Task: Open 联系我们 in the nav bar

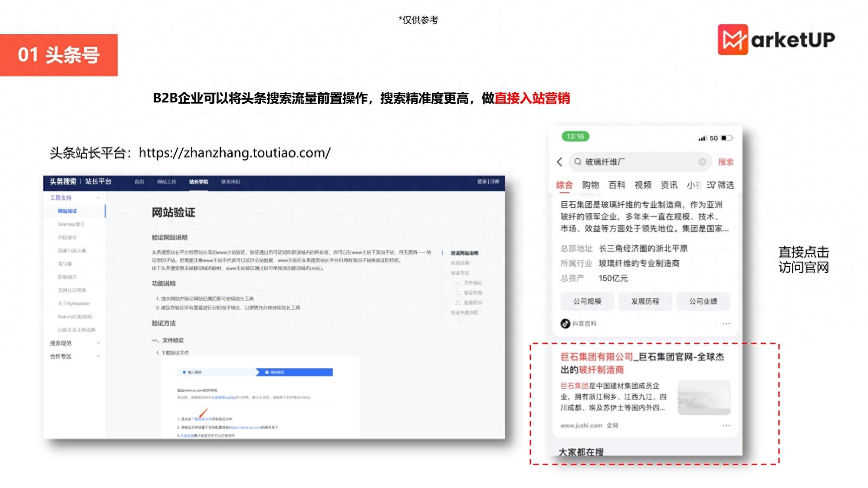Action: tap(230, 182)
